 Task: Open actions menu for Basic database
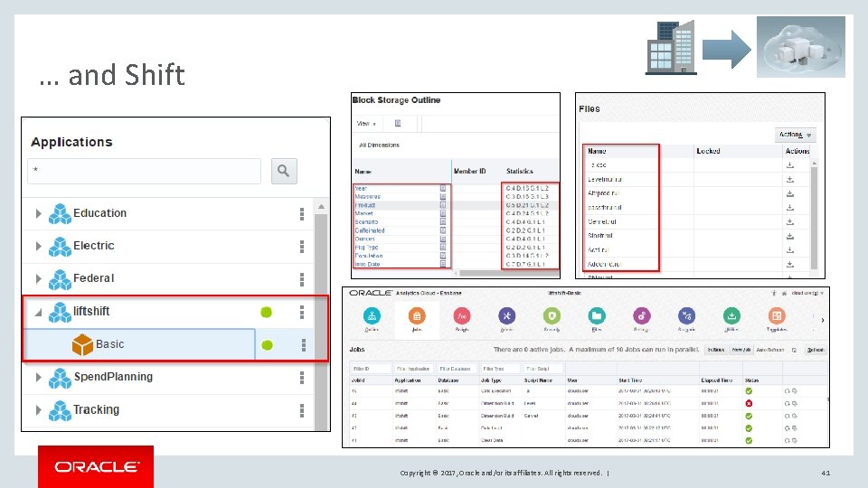[x=304, y=344]
